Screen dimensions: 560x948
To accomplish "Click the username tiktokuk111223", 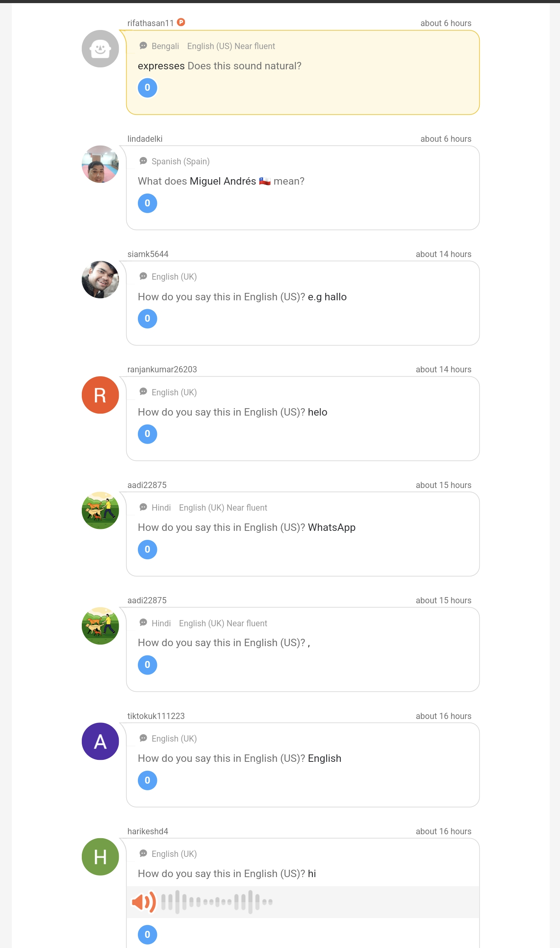I will pyautogui.click(x=156, y=716).
